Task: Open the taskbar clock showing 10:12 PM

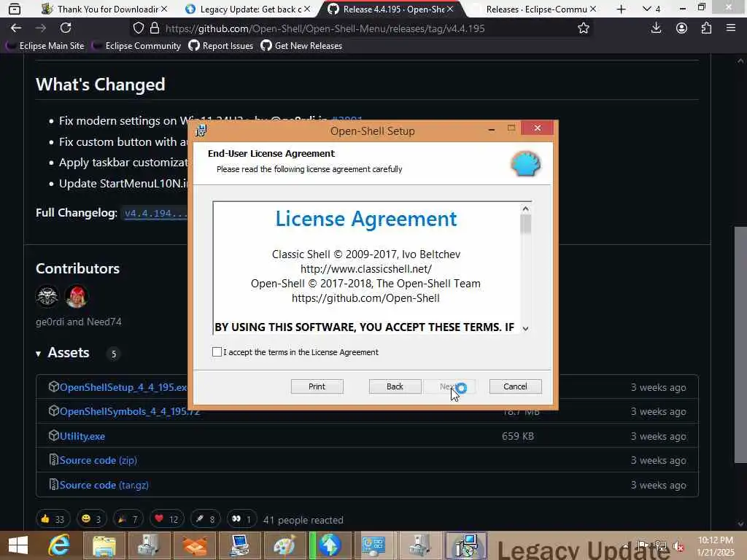Action: pos(716,546)
